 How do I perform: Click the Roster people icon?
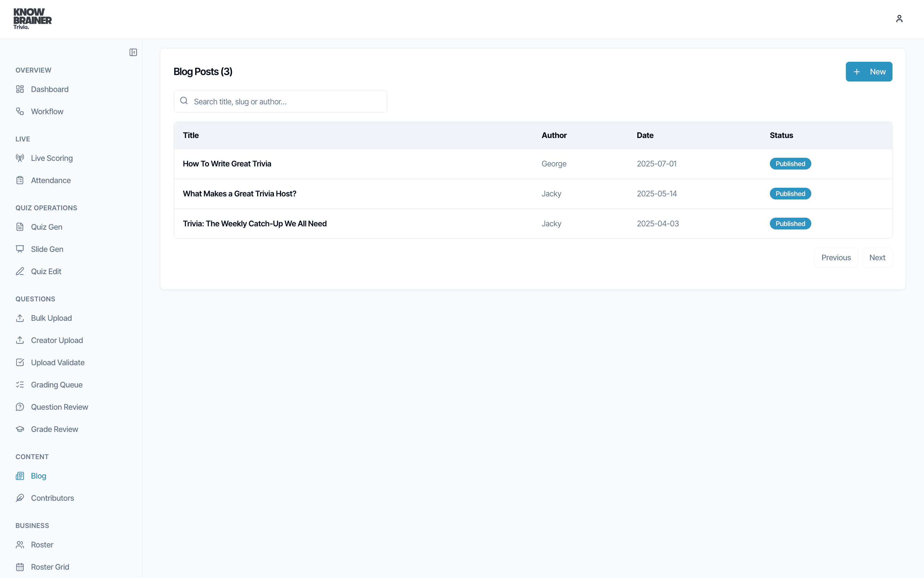tap(20, 544)
